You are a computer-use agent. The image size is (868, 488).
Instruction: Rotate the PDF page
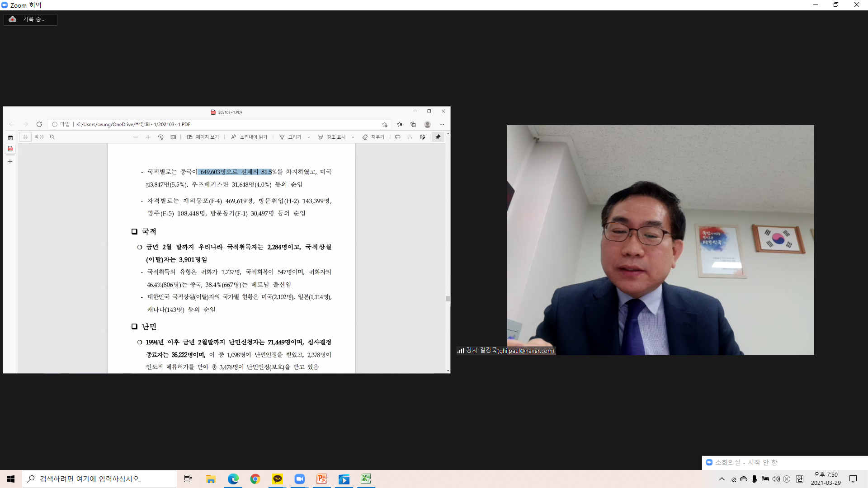pyautogui.click(x=160, y=137)
